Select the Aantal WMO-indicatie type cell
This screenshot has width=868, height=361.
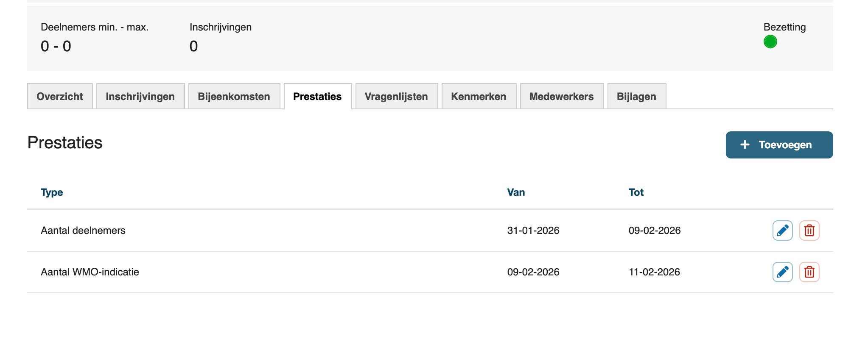click(x=90, y=272)
